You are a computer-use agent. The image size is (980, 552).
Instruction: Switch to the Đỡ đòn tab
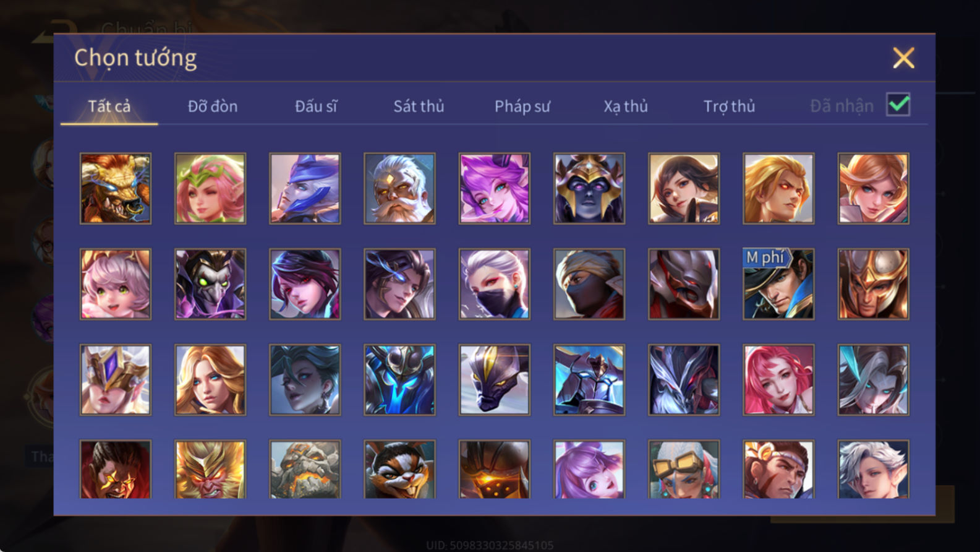click(213, 106)
